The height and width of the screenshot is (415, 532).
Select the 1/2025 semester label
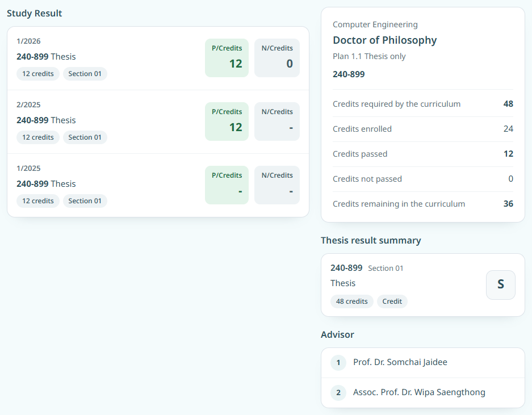tap(28, 168)
